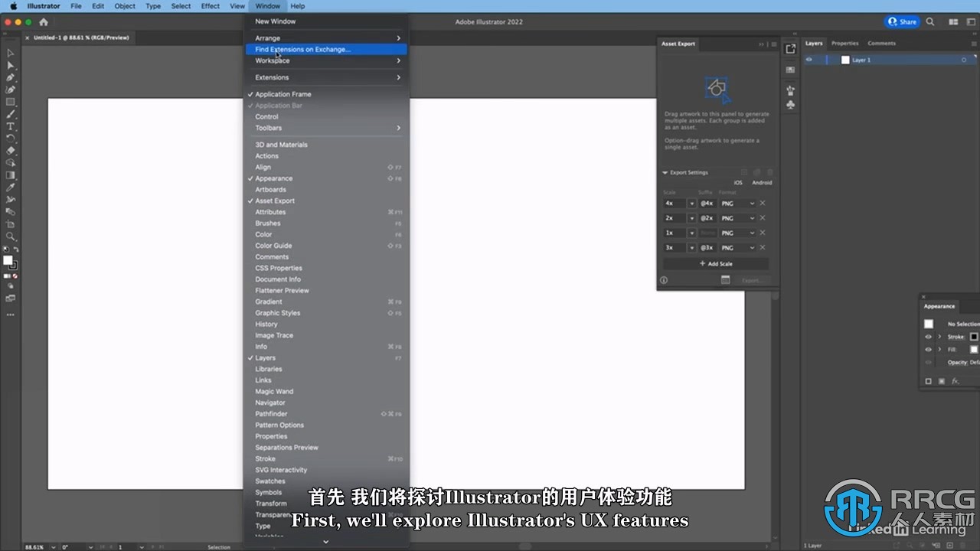Select the Eyedropper tool
This screenshot has width=980, height=551.
coord(11,187)
